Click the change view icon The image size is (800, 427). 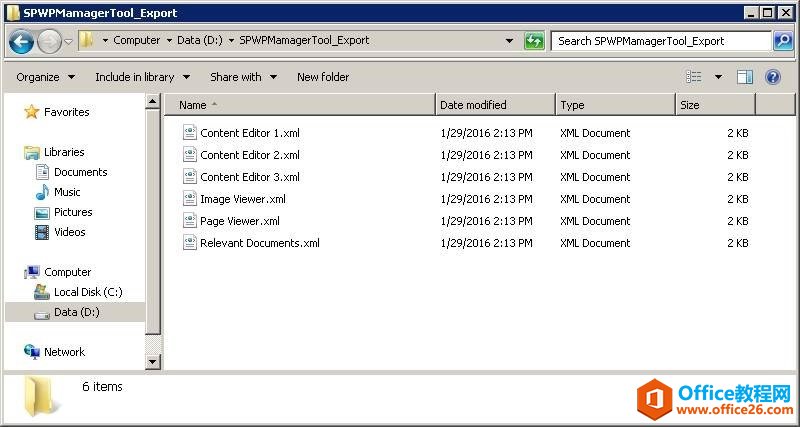694,77
